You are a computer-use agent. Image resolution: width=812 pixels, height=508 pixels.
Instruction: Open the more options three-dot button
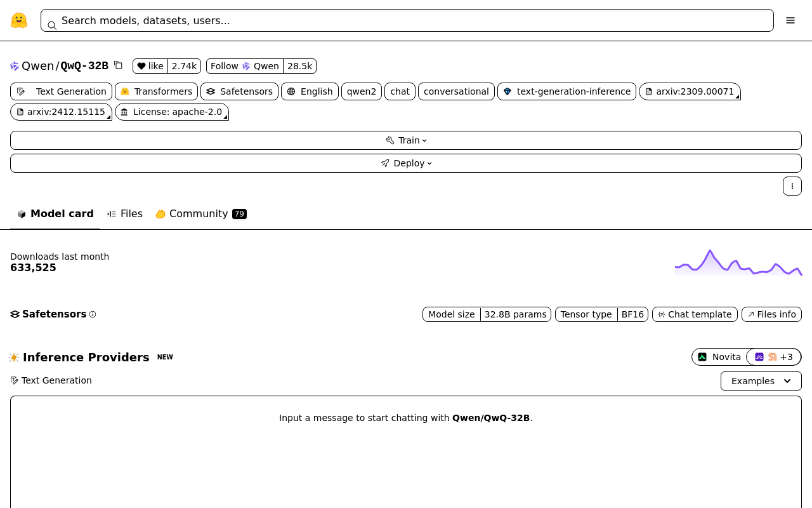(792, 186)
